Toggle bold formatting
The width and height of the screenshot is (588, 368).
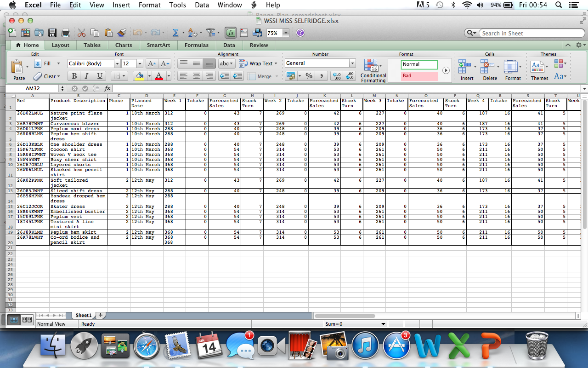[x=73, y=75]
